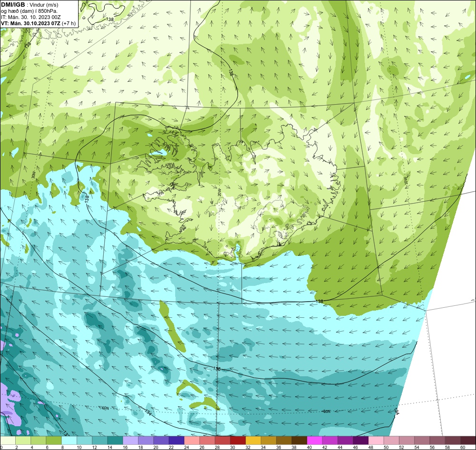
Task: Click the legend value '2'
Action: 16,447
